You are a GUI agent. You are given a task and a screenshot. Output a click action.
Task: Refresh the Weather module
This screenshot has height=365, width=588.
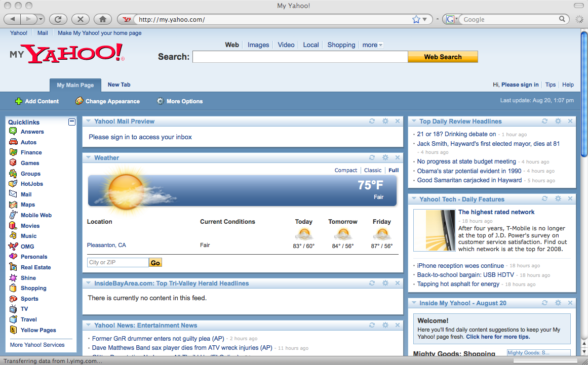372,157
